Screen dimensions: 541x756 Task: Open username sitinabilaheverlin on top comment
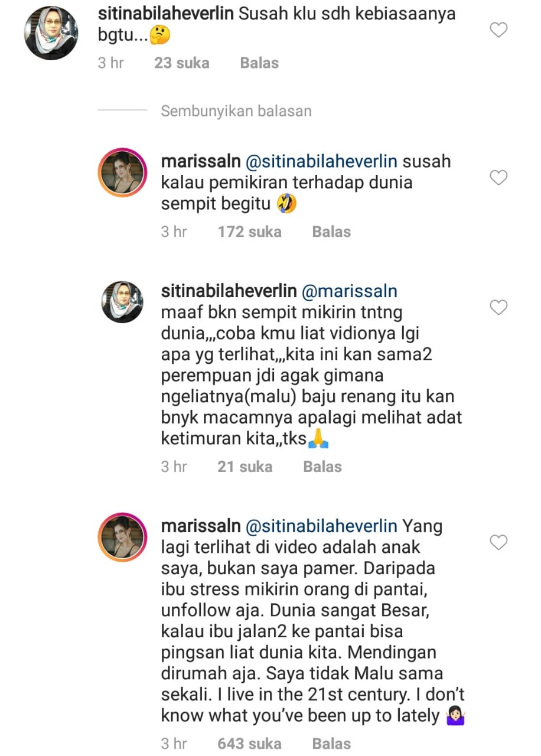(x=165, y=14)
